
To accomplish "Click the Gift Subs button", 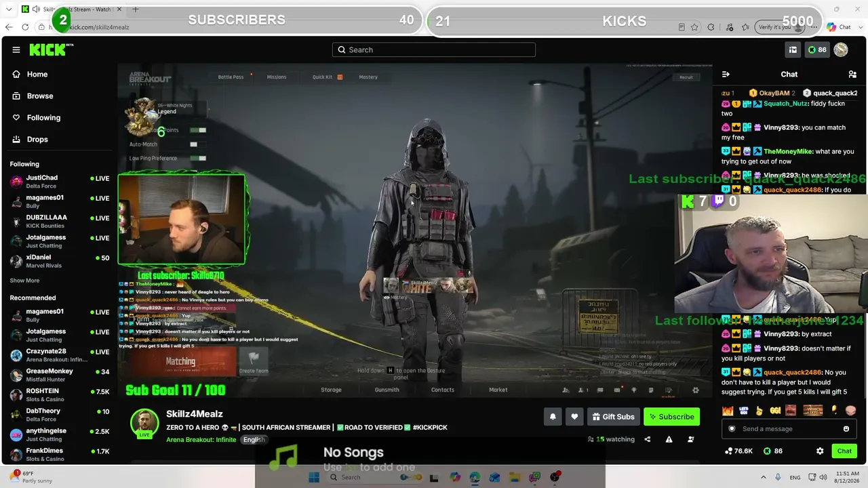I will pos(613,417).
